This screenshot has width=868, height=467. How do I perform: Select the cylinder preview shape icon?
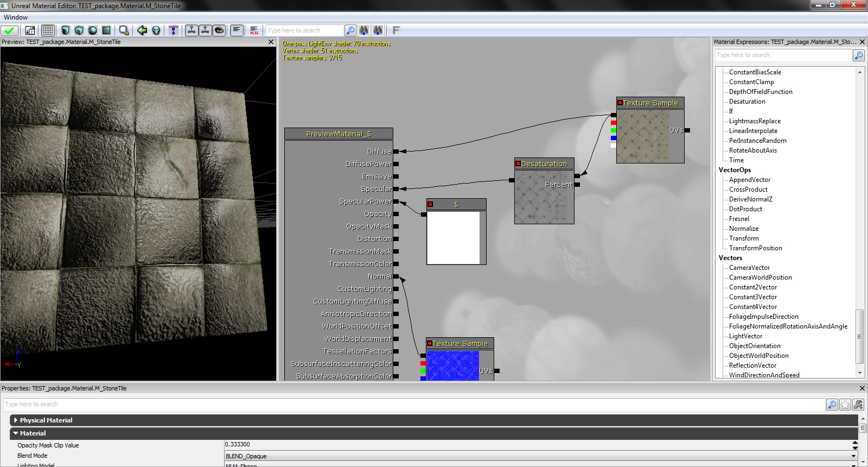tap(66, 30)
